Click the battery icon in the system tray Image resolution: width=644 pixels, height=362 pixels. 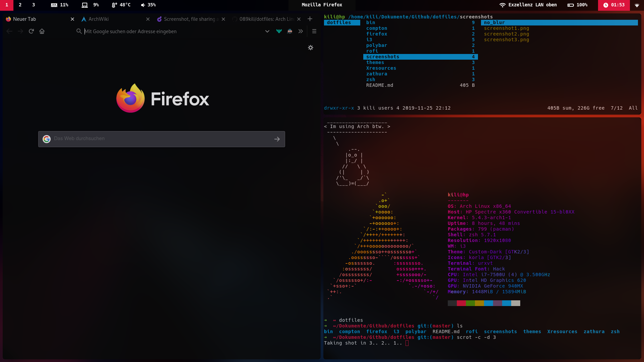tap(570, 5)
